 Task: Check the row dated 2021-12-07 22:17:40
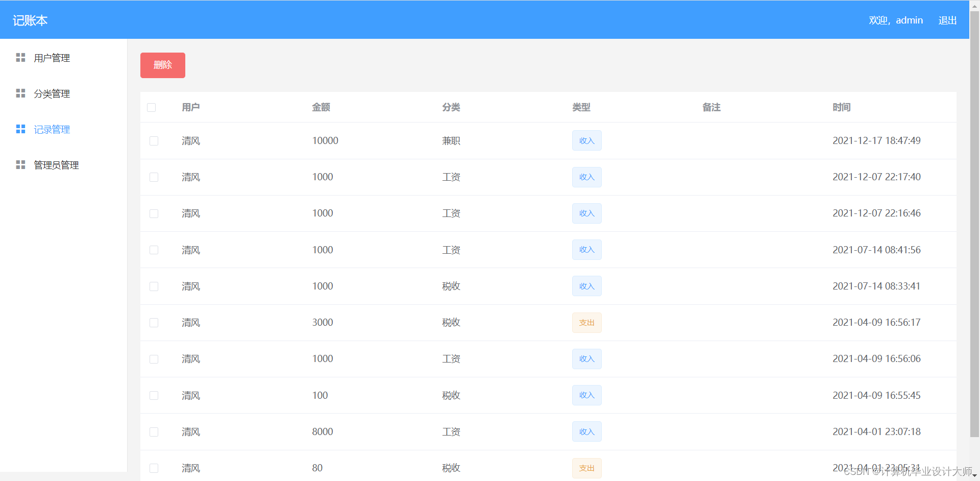(x=154, y=177)
